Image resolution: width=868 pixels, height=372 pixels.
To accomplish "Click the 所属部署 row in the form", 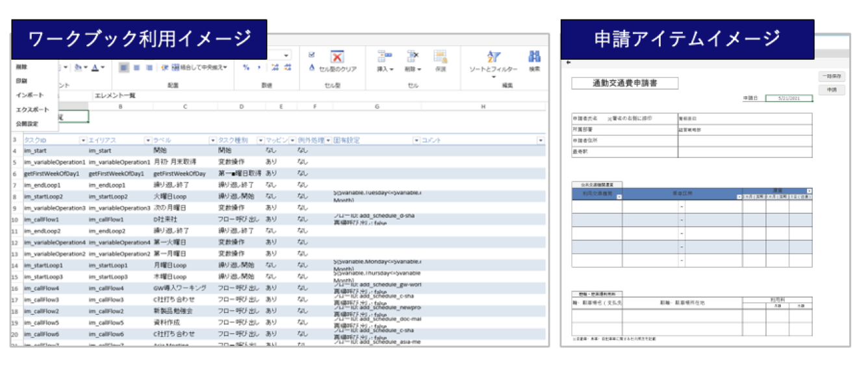I will [692, 130].
